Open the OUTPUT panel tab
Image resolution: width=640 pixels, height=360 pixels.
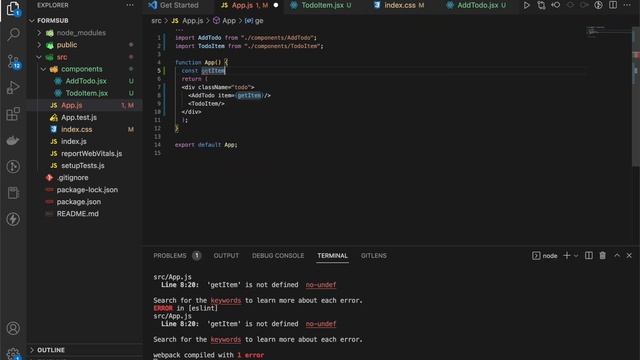pyautogui.click(x=226, y=256)
